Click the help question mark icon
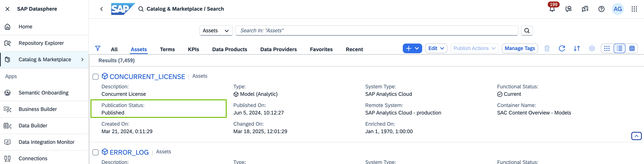This screenshot has height=164, width=644. (x=601, y=9)
